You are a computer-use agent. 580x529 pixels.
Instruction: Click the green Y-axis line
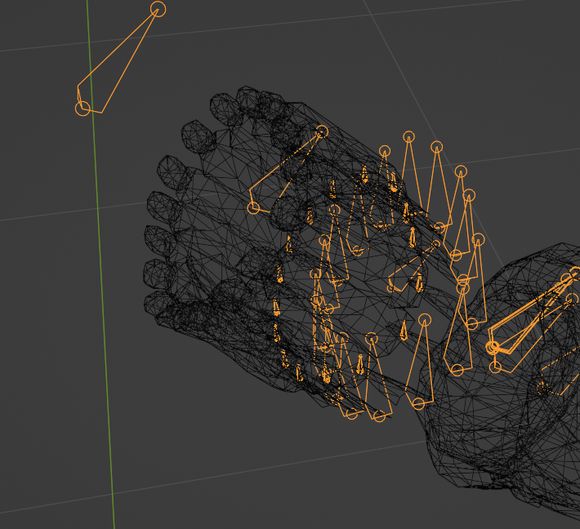[x=100, y=264]
